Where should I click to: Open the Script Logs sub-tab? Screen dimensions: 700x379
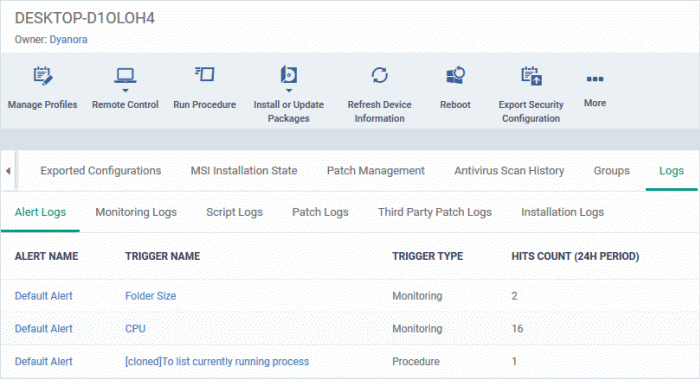[x=234, y=212]
